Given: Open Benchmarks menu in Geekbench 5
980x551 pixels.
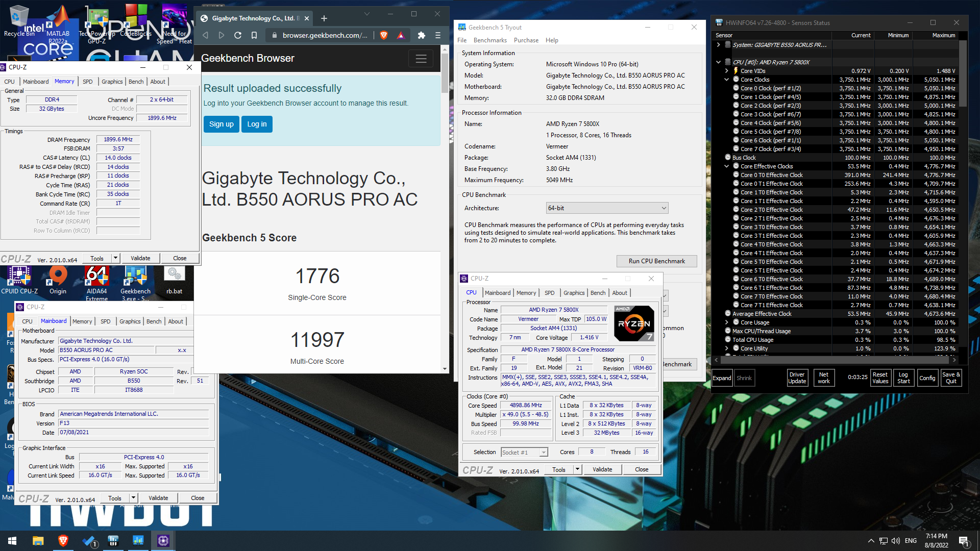Looking at the screenshot, I should pos(490,40).
